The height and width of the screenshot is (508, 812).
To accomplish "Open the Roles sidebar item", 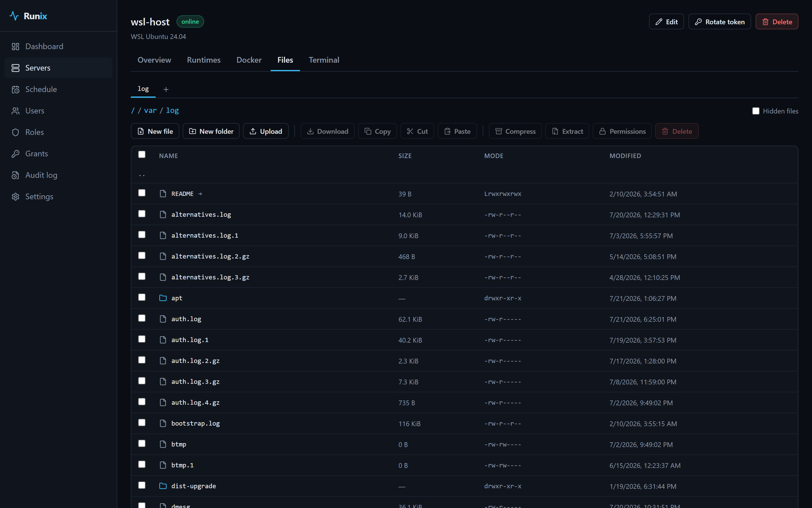I will (x=58, y=132).
